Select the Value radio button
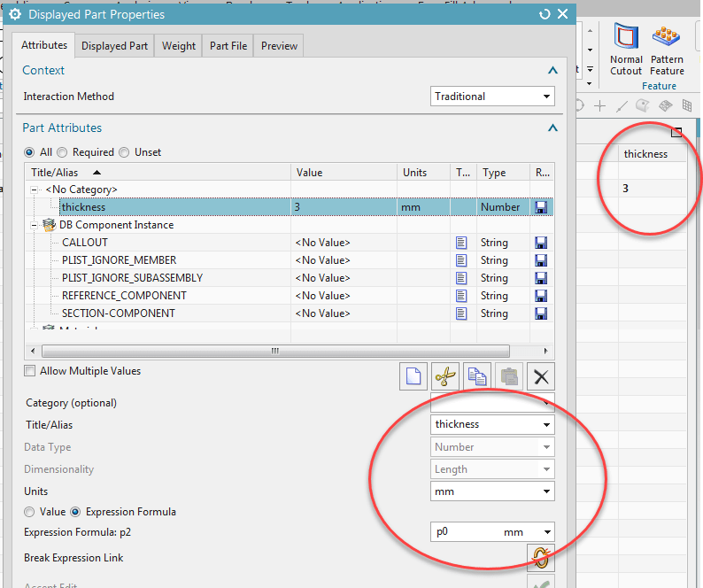 29,512
